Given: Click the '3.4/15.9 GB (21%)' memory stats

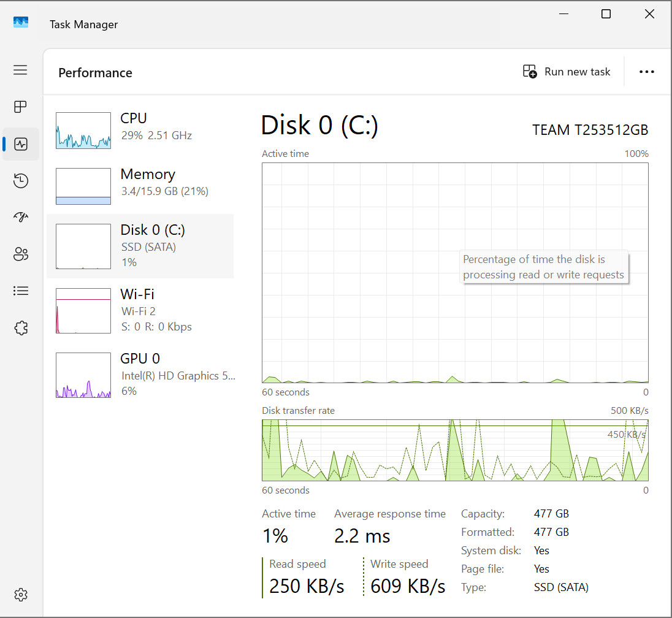Looking at the screenshot, I should pos(164,191).
